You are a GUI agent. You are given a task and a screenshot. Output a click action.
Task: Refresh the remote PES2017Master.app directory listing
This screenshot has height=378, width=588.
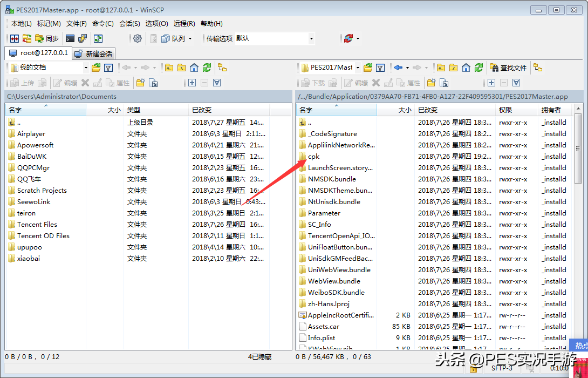(x=478, y=69)
